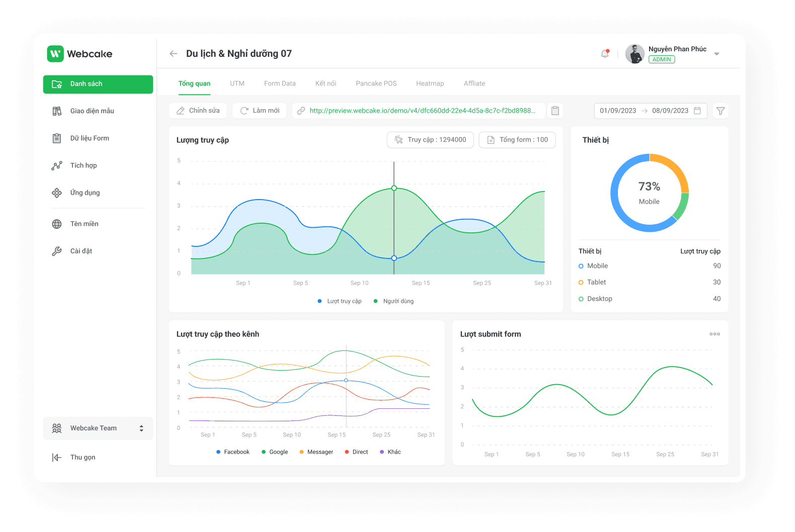Click the green Desktop donut segment
This screenshot has width=795, height=532.
pyautogui.click(x=681, y=207)
